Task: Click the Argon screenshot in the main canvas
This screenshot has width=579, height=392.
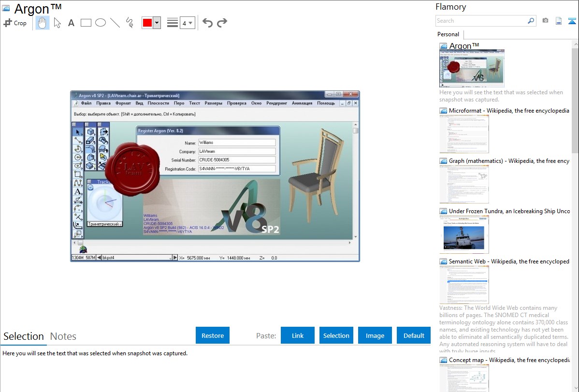Action: pyautogui.click(x=215, y=176)
